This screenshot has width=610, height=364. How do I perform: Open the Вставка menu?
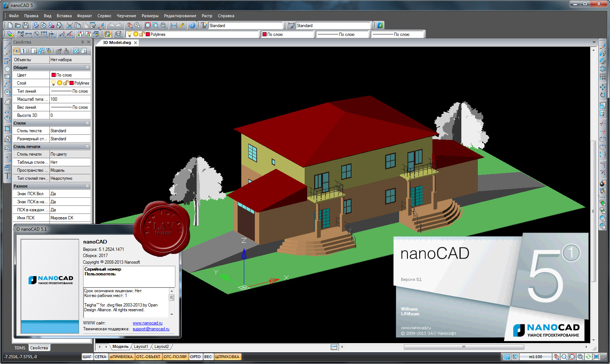click(64, 16)
